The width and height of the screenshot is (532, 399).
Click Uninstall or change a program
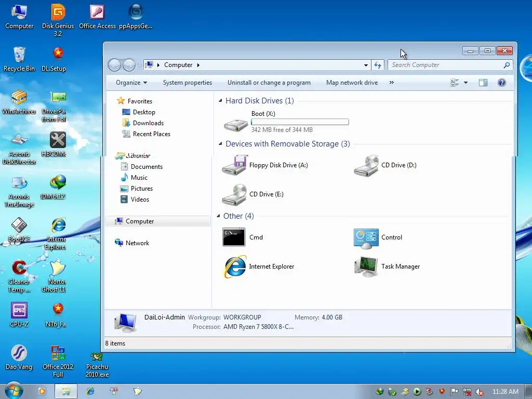click(269, 83)
